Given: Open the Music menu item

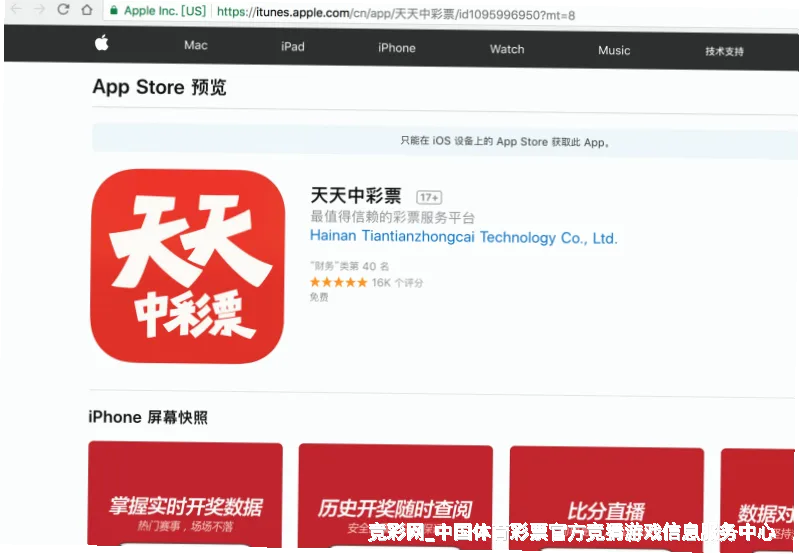Looking at the screenshot, I should (614, 50).
